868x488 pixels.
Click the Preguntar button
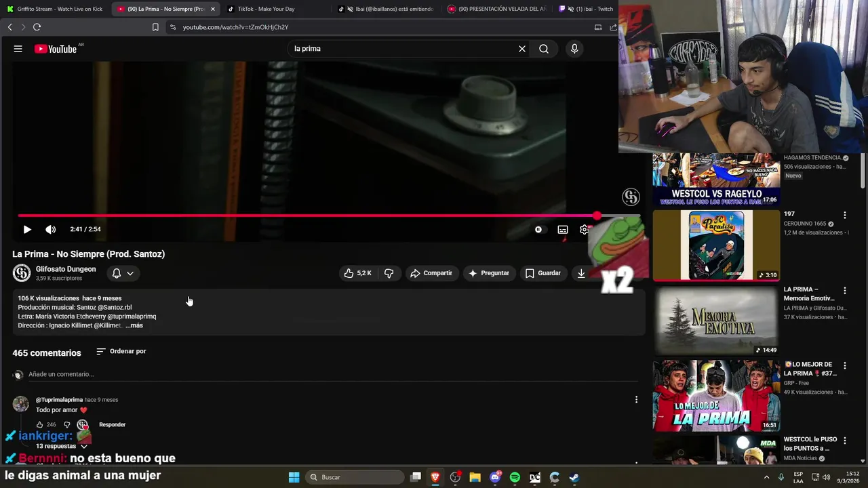point(489,273)
